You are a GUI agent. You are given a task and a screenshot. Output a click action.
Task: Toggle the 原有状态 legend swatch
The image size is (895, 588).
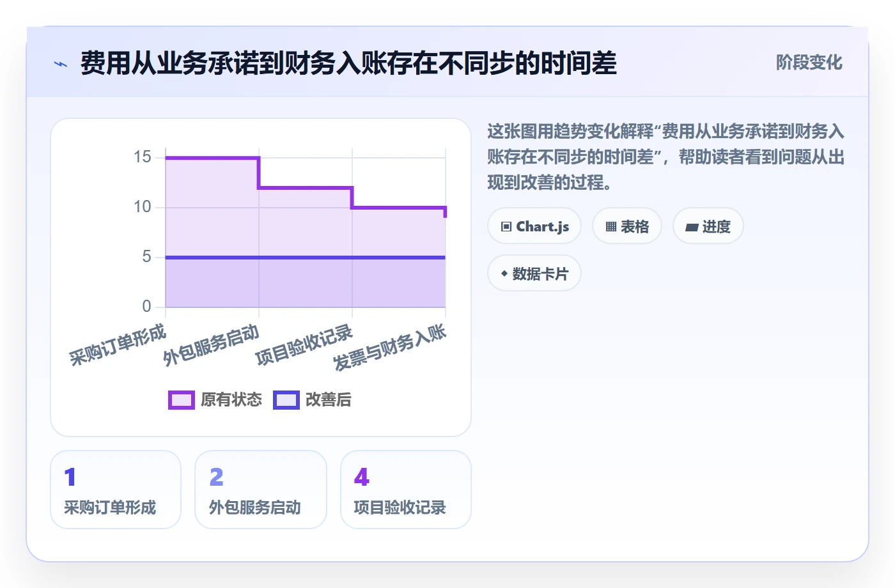182,400
